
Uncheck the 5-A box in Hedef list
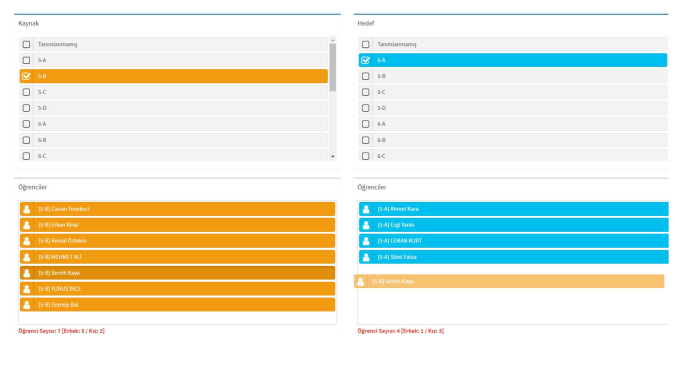coord(366,60)
